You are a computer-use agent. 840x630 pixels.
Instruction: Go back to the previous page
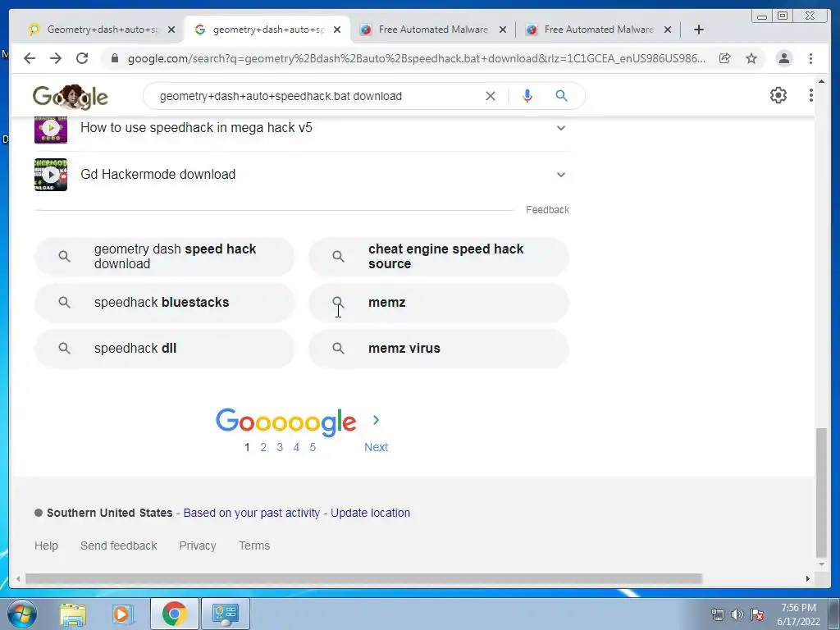tap(30, 58)
